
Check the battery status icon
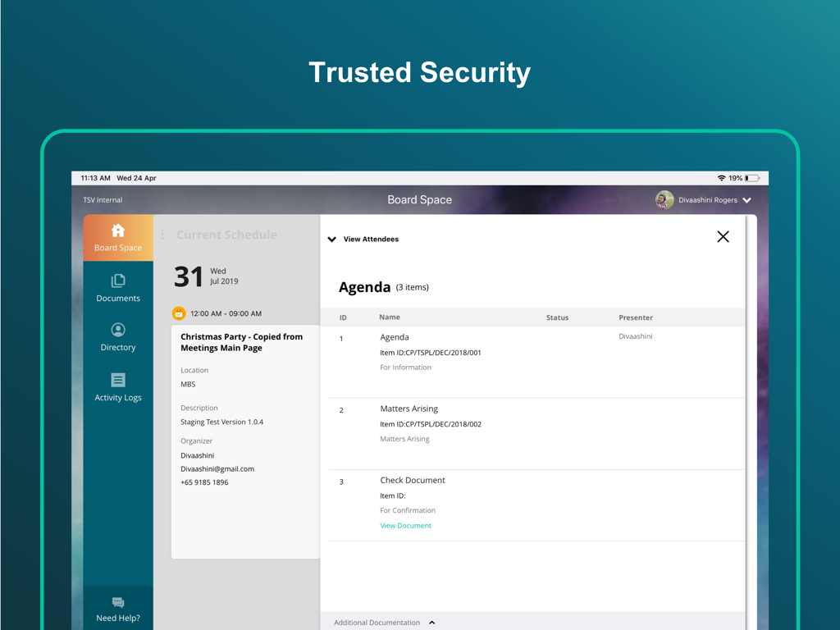tap(752, 178)
